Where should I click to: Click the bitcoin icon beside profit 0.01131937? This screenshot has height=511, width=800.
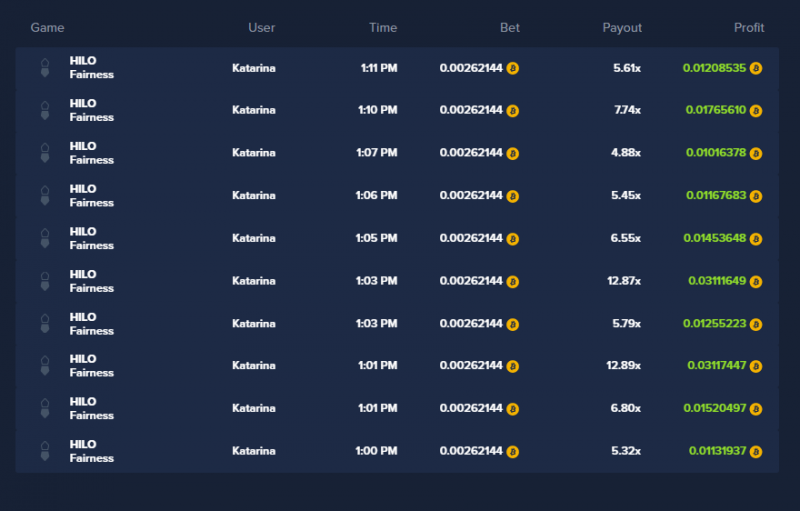click(756, 452)
